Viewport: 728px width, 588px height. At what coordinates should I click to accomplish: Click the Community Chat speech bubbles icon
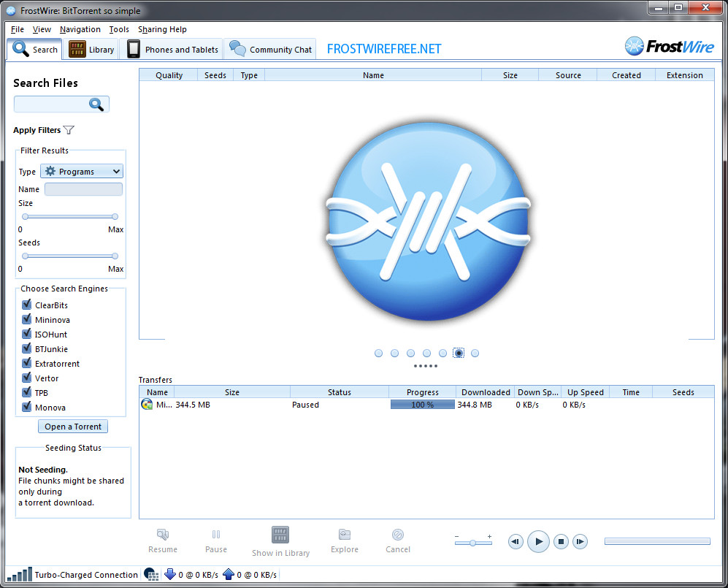237,48
